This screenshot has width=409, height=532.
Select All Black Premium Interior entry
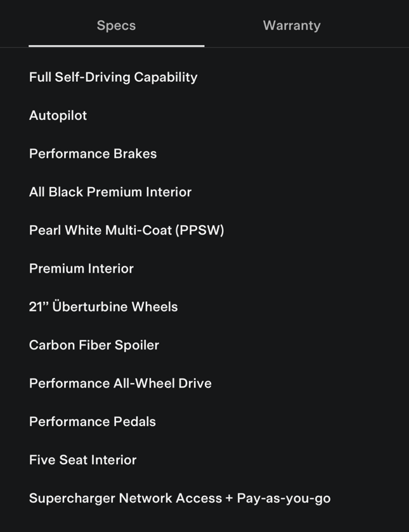point(110,192)
